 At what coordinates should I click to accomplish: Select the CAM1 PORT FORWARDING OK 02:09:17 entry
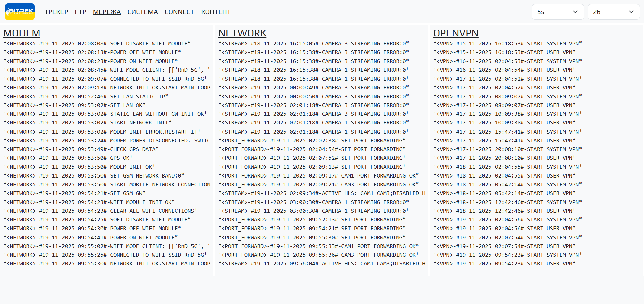[x=318, y=175]
